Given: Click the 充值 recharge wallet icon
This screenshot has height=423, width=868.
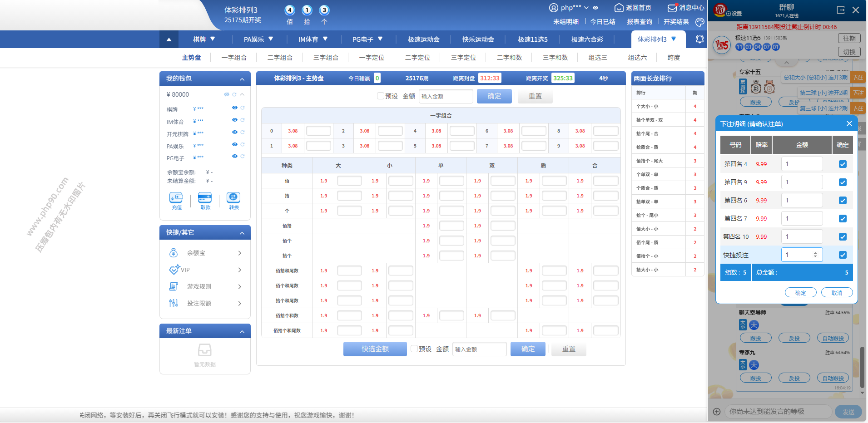Looking at the screenshot, I should (176, 198).
